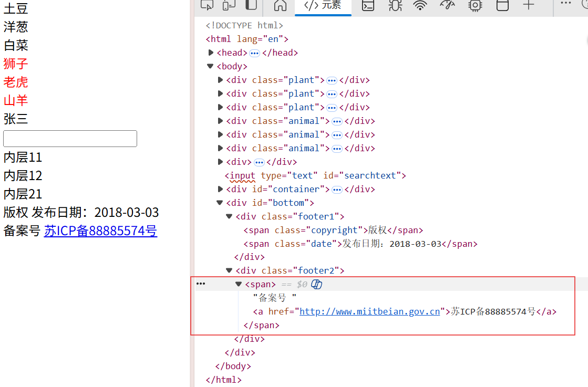588x387 pixels.
Task: Click the Copilot icon beside span $0
Action: pyautogui.click(x=316, y=285)
